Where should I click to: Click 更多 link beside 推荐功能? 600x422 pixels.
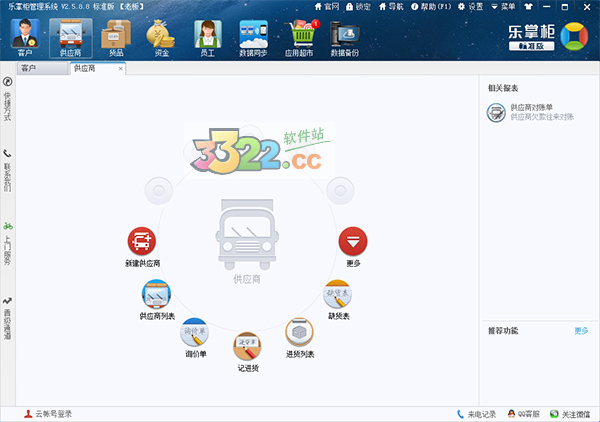tap(581, 331)
